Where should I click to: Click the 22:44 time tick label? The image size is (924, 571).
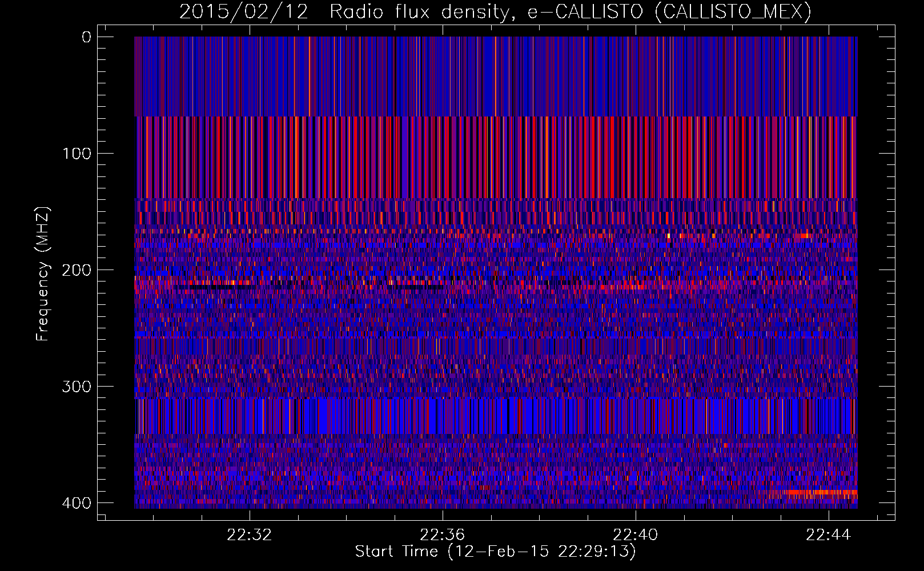[x=828, y=535]
